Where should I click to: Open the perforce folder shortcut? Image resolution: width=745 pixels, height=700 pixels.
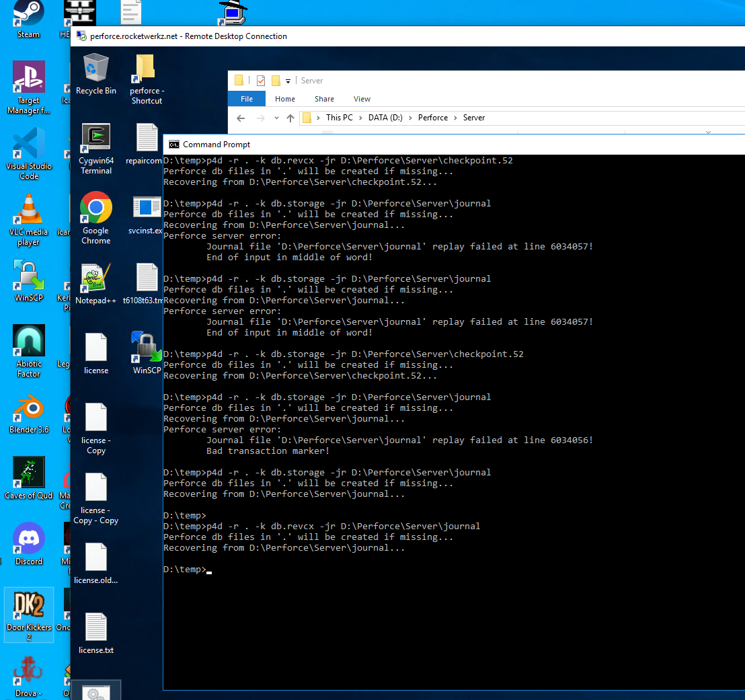click(146, 69)
